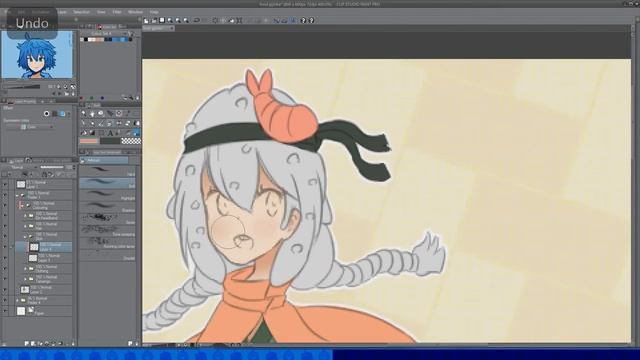Image resolution: width=640 pixels, height=360 pixels.
Task: Click the black circle effect icon in Tool property
Action: 47,114
